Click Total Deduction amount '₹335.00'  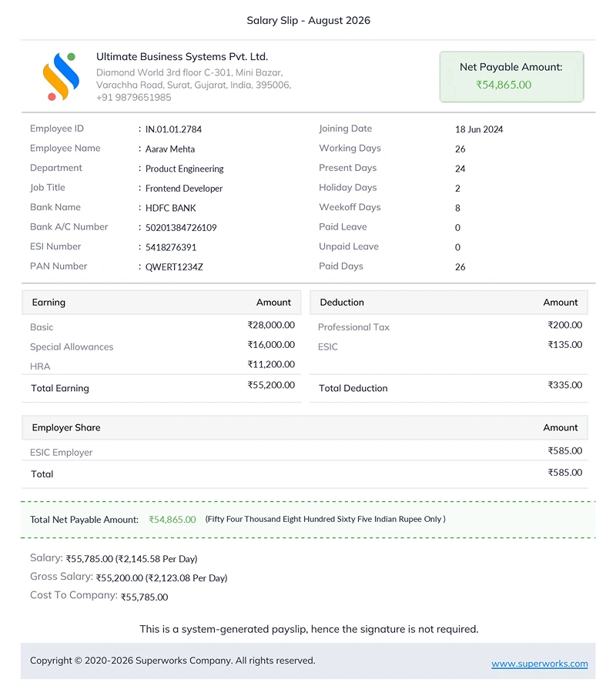(x=565, y=385)
